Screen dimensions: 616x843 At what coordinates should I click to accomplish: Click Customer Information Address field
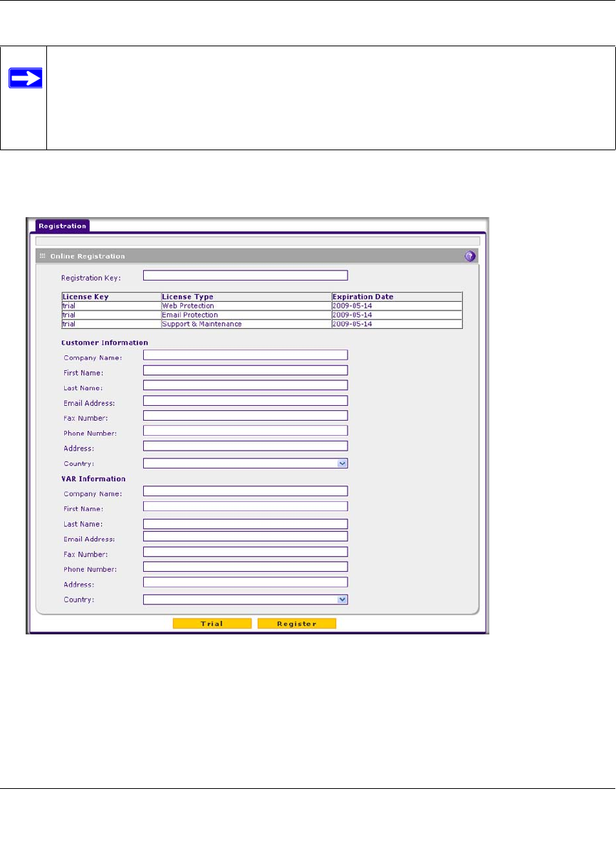[x=245, y=446]
